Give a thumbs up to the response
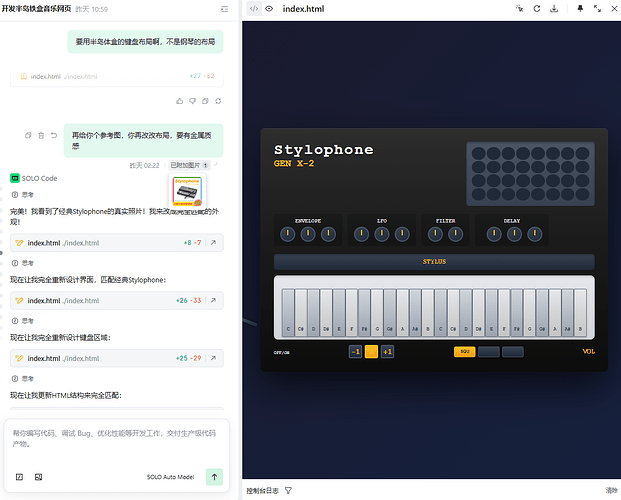The height and width of the screenshot is (500, 621). 179,101
